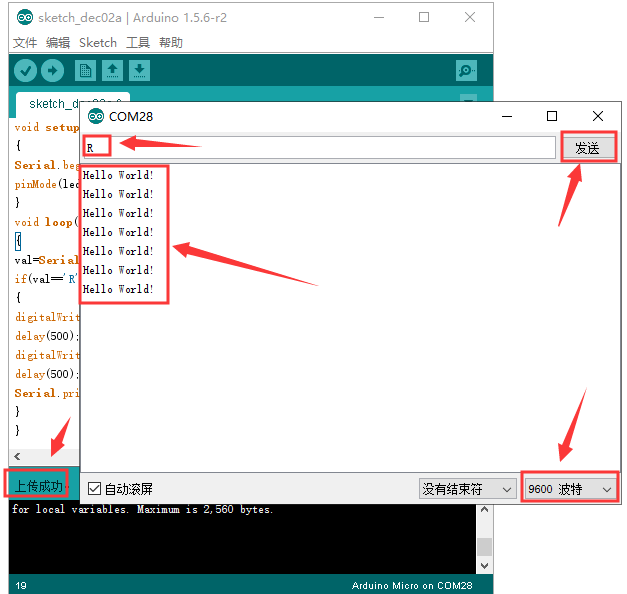Click the editor horizontal scroll left arrow
This screenshot has width=627, height=594.
coord(17,456)
